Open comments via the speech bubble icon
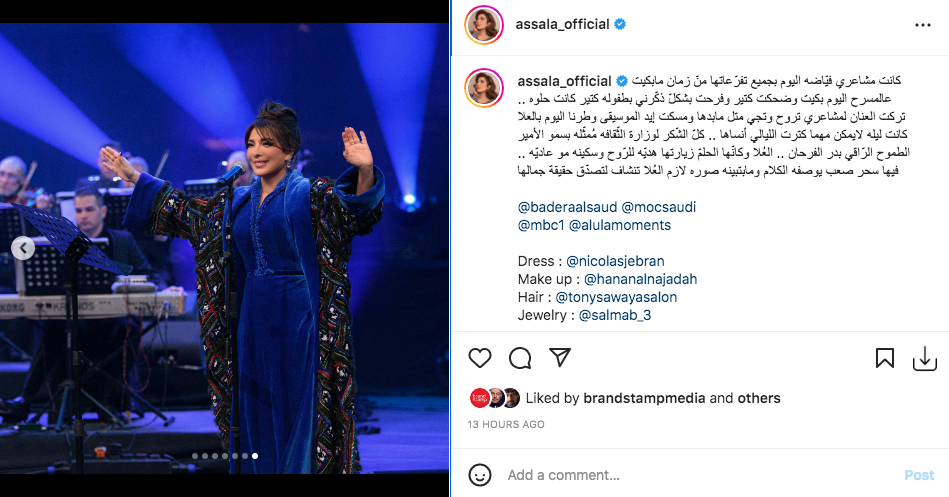 [x=520, y=358]
